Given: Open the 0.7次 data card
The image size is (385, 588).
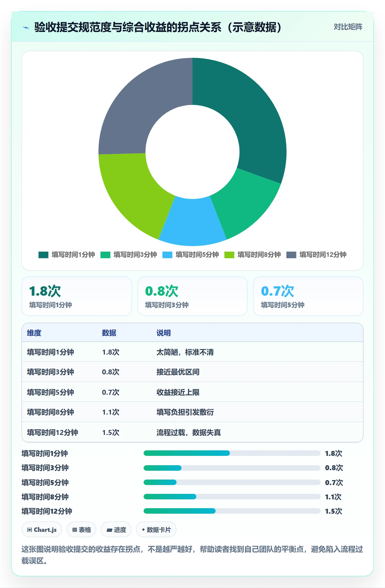Looking at the screenshot, I should click(308, 296).
